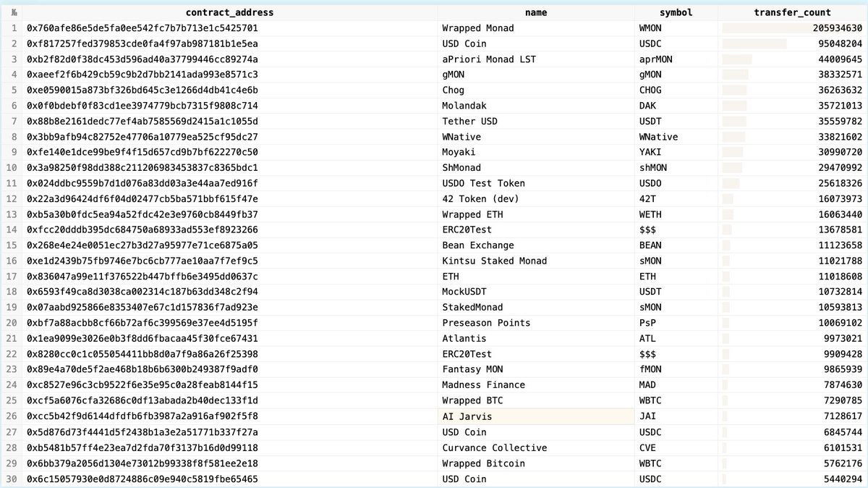The image size is (868, 488).
Task: Click the shMON symbol cell
Action: (676, 168)
